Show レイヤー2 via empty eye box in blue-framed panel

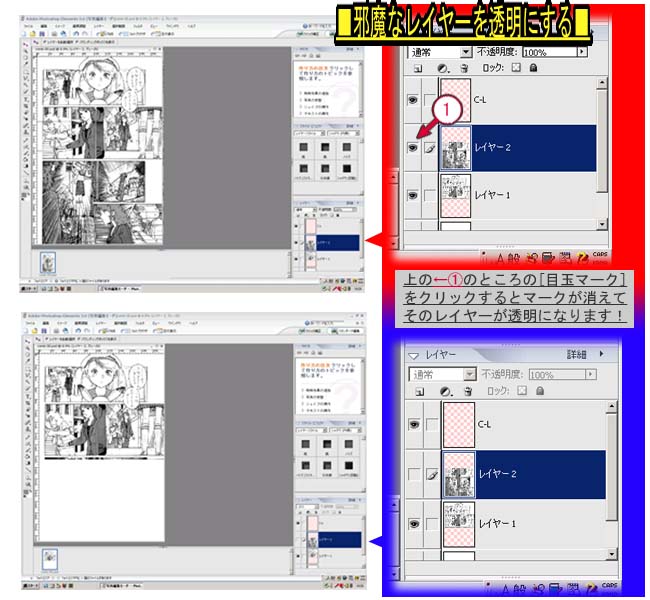click(x=415, y=474)
